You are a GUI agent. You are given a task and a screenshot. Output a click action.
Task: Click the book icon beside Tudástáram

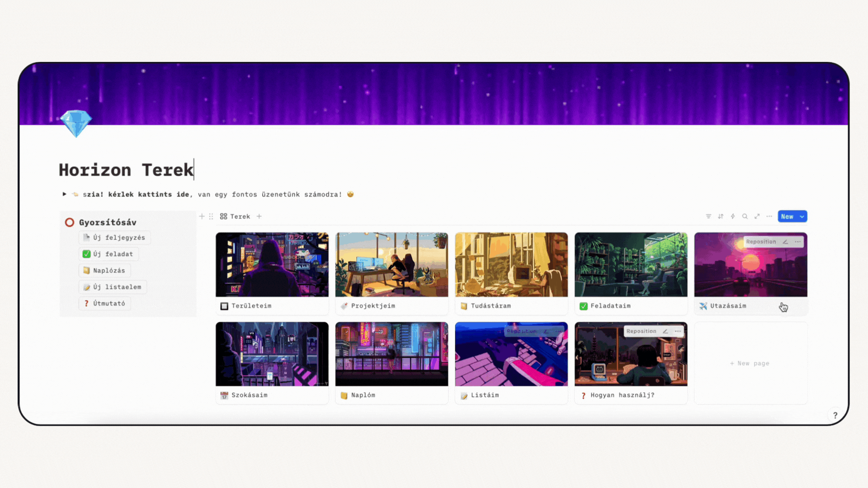click(x=464, y=306)
